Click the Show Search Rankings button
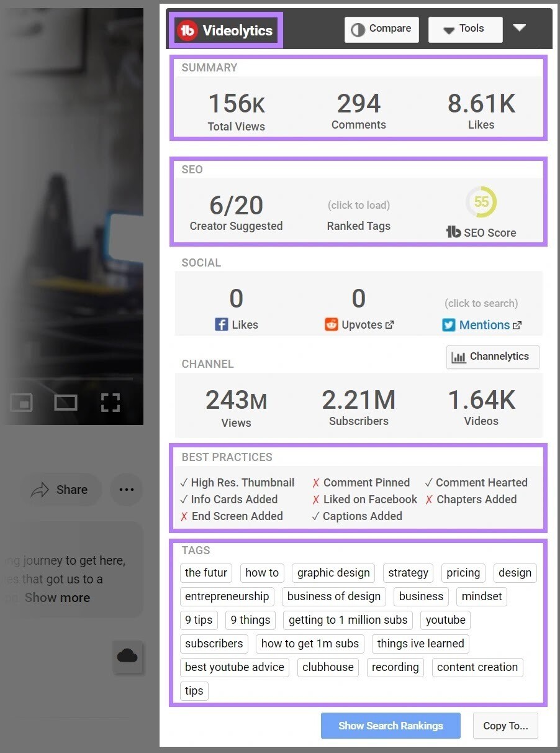This screenshot has height=753, width=560. (x=391, y=726)
